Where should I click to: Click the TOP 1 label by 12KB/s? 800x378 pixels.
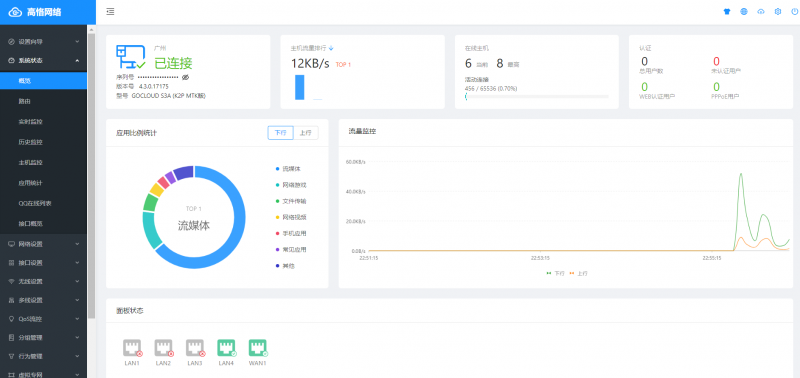pos(343,65)
